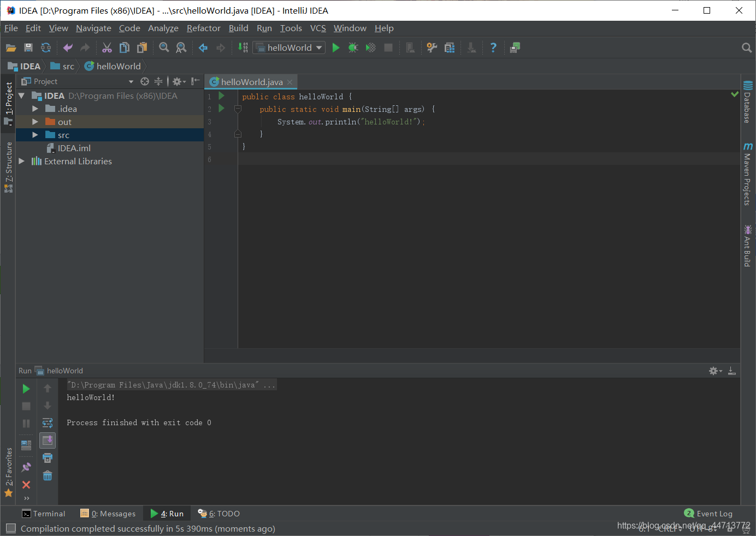Close Run tab with the red X

pyautogui.click(x=26, y=485)
